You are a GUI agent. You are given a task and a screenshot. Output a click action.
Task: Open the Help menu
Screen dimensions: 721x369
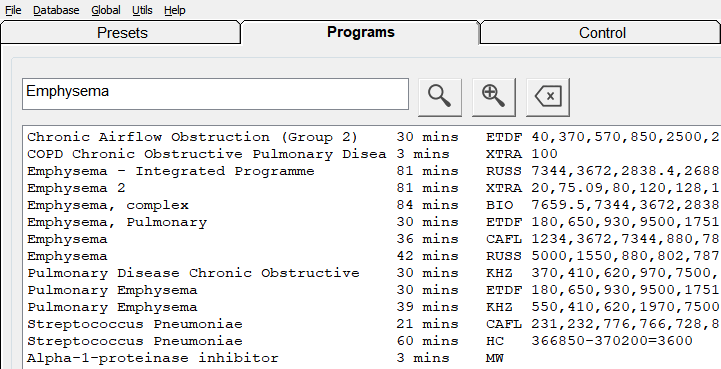click(175, 10)
